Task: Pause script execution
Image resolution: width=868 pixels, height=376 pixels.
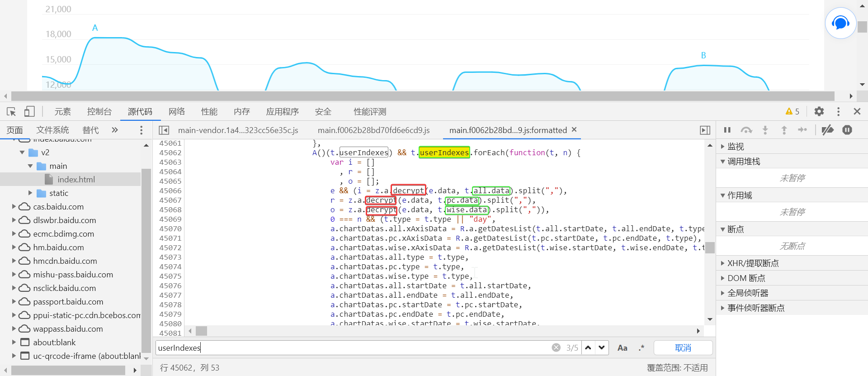Action: point(727,130)
